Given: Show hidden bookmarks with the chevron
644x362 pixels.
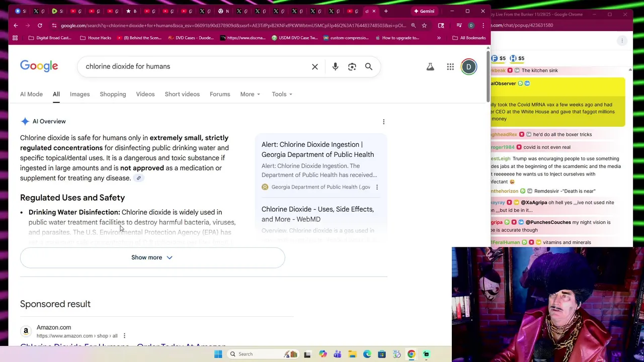Looking at the screenshot, I should tap(439, 38).
